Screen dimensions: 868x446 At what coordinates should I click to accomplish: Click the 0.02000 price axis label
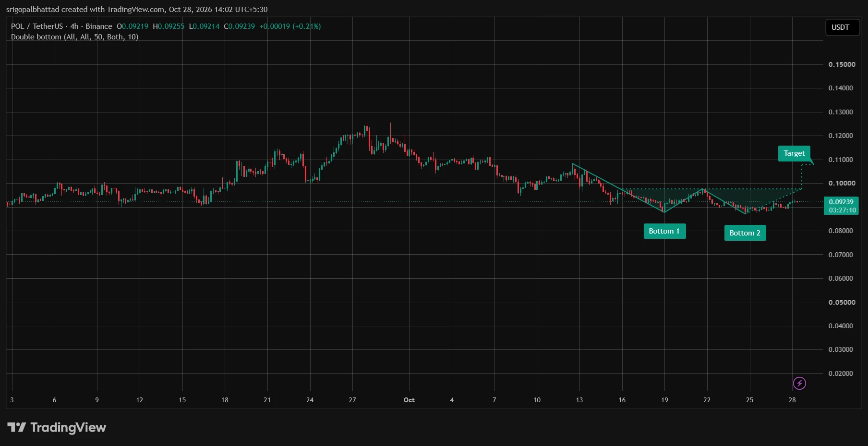(842, 373)
